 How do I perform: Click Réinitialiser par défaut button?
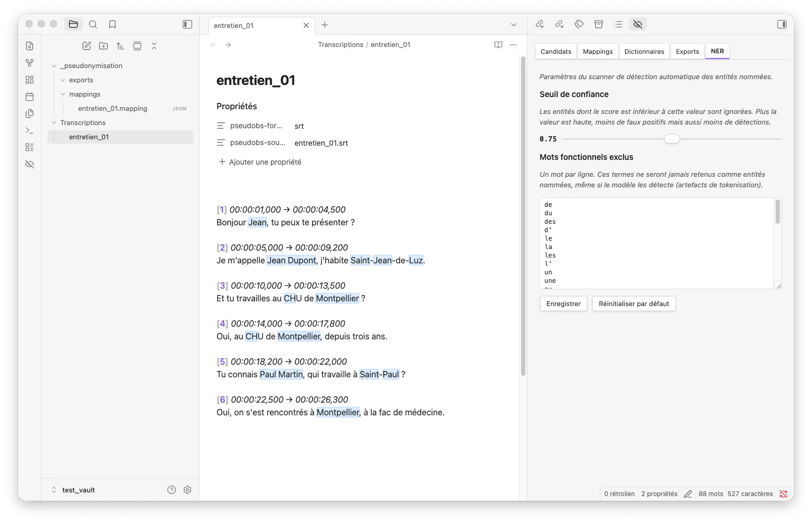[634, 304]
